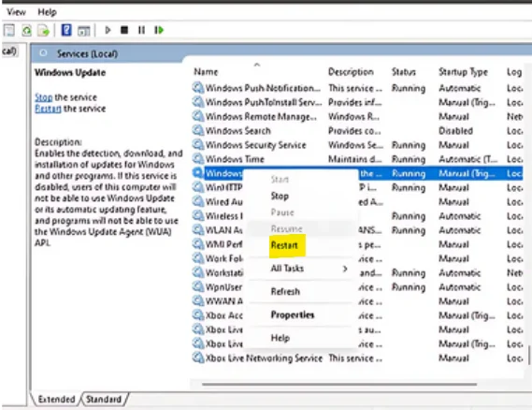Click the Start Service play toolbar icon
Screen dimensions: 532x410
pos(108,31)
